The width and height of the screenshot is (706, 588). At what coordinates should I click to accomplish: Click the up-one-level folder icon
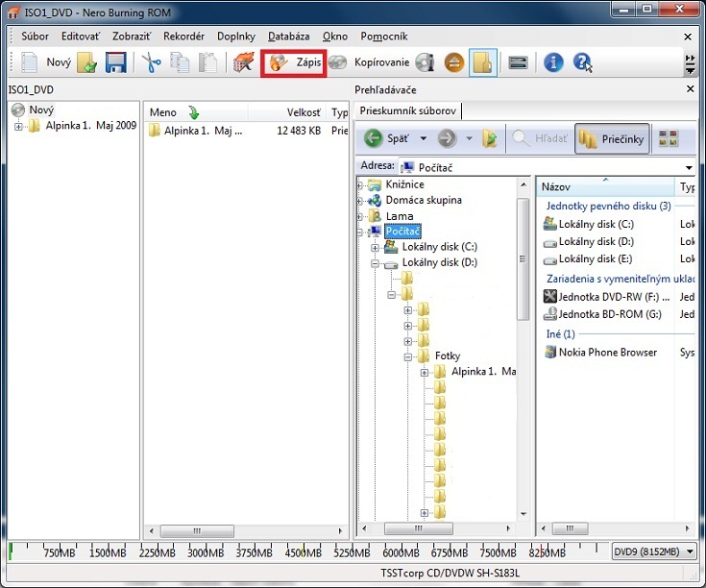coord(490,138)
